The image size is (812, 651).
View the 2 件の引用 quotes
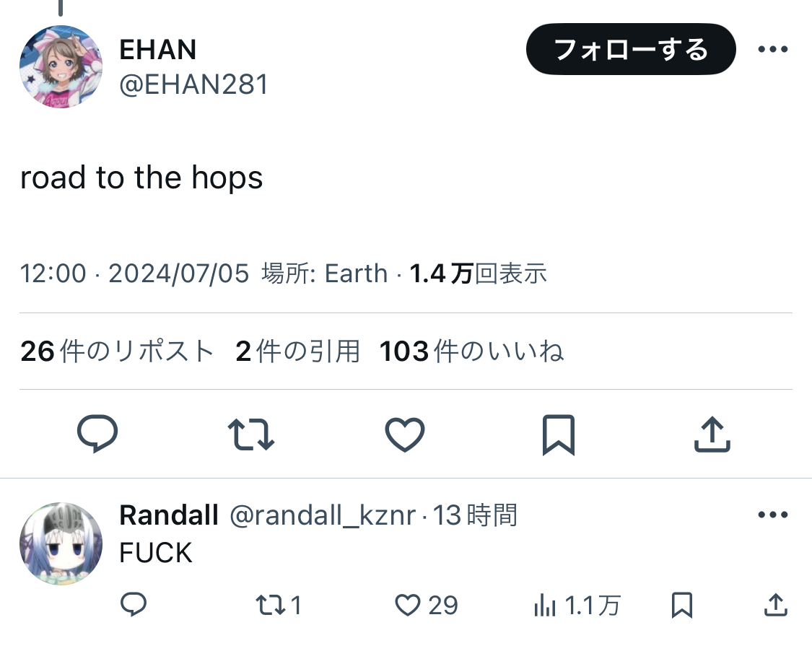point(297,351)
